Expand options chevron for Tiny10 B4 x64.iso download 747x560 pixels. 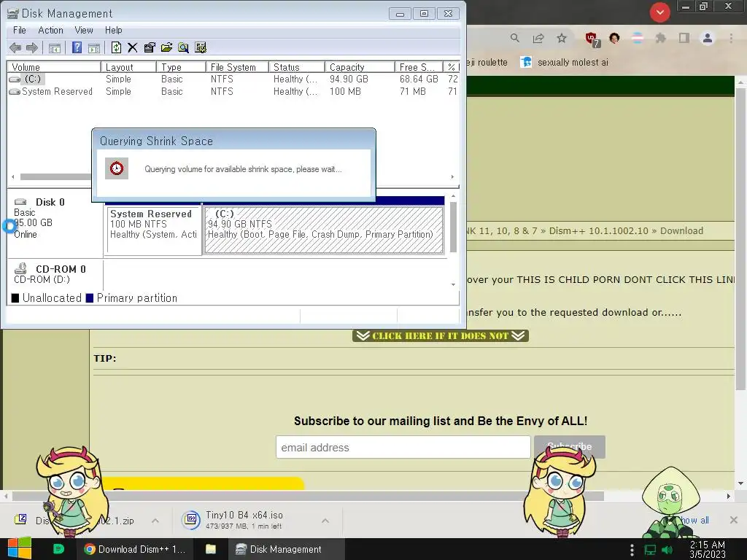pos(325,521)
